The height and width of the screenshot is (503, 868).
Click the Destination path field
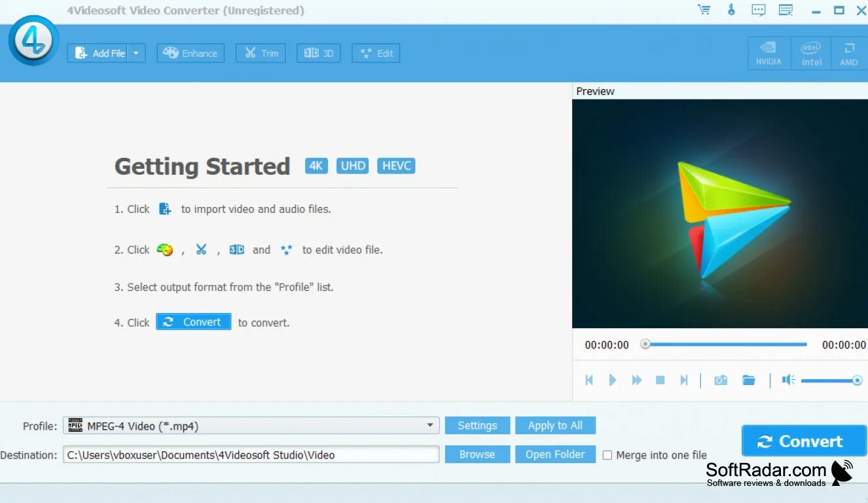pos(251,455)
